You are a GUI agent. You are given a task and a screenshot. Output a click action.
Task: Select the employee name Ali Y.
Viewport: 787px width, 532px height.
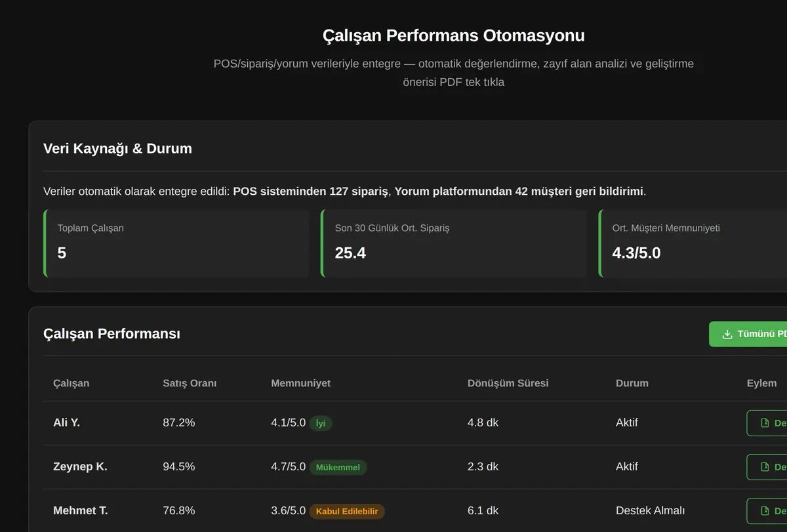66,423
